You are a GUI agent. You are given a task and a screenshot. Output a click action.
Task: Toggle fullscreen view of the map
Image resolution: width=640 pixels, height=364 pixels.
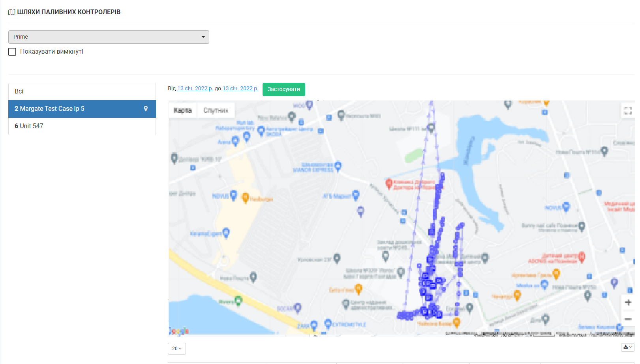628,111
